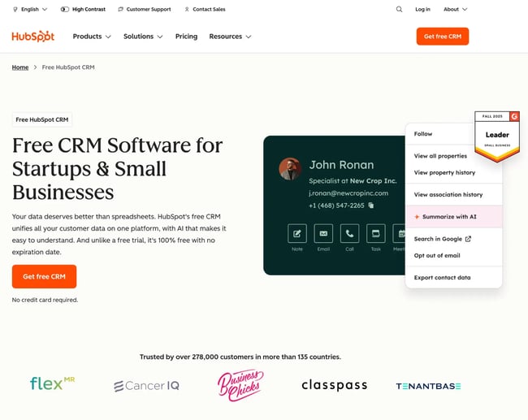Image resolution: width=528 pixels, height=420 pixels.
Task: Click the external link icon beside Search in Google
Action: coord(468,239)
